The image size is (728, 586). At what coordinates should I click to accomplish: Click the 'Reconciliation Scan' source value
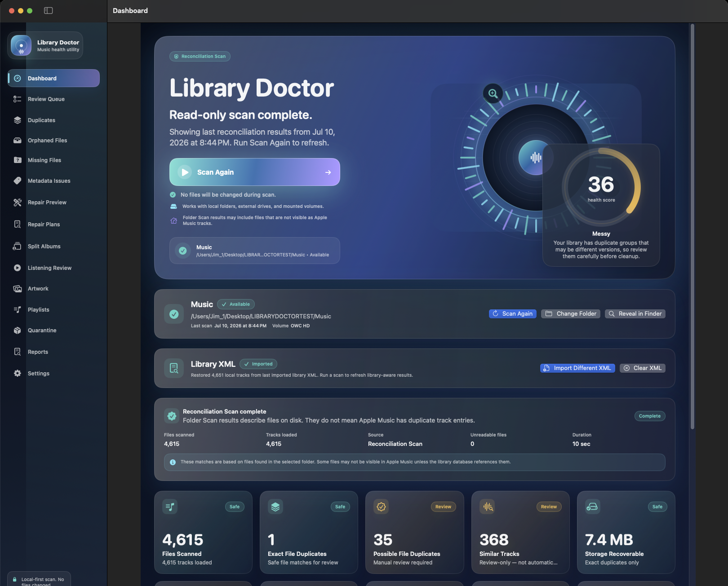coord(395,444)
